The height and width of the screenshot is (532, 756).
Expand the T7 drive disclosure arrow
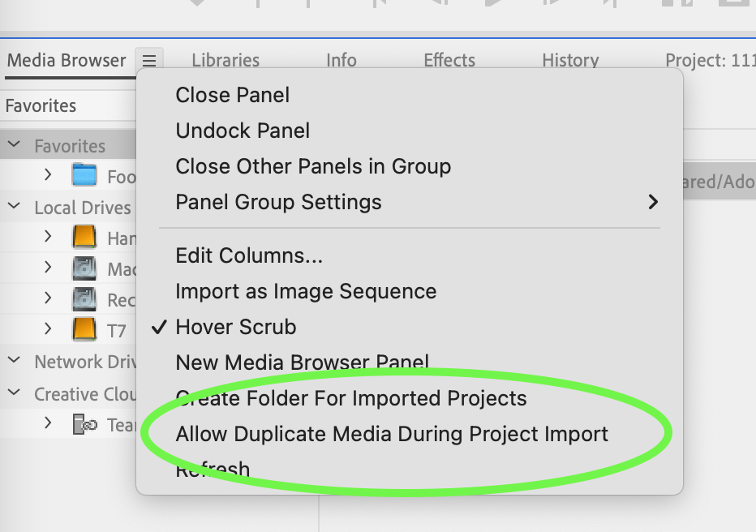(x=47, y=329)
